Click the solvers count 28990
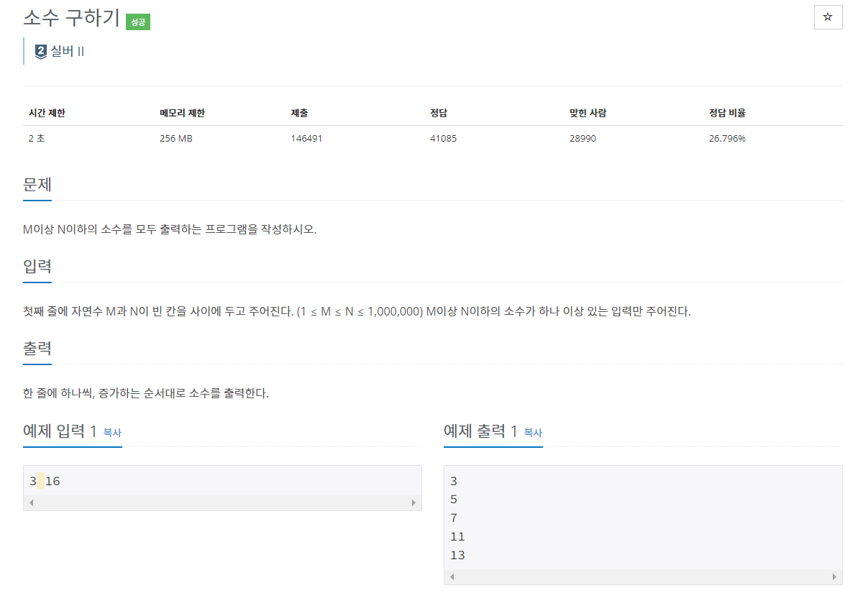 coord(583,138)
